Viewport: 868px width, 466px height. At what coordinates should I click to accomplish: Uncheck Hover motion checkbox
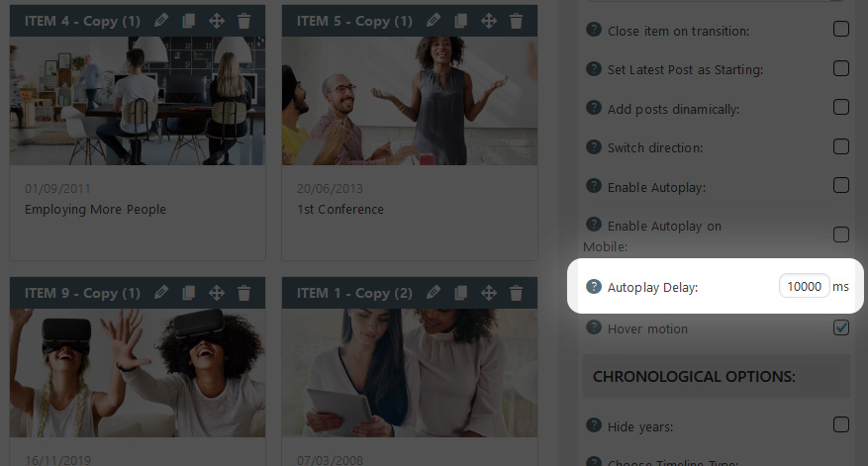841,327
